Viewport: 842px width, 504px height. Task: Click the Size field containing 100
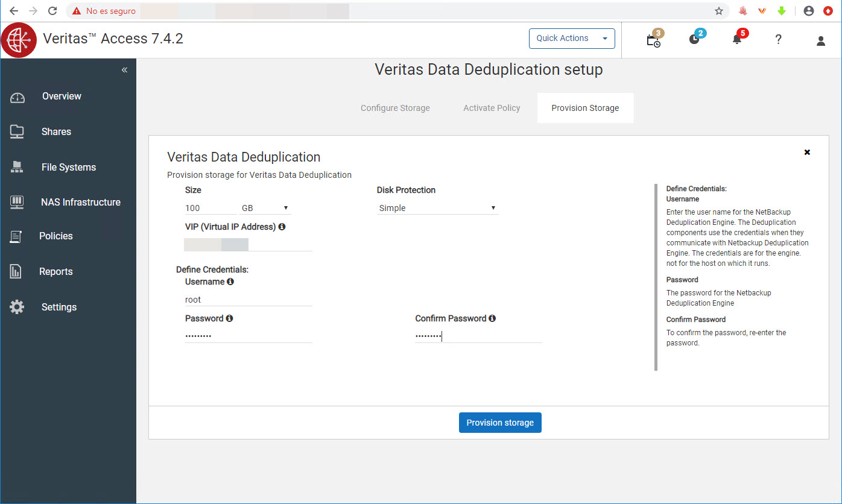click(211, 208)
